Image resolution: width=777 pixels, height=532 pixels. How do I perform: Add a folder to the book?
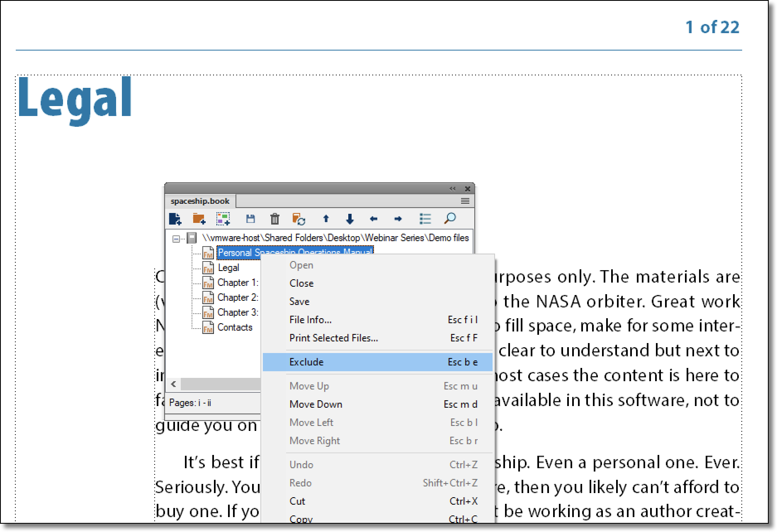click(x=200, y=219)
